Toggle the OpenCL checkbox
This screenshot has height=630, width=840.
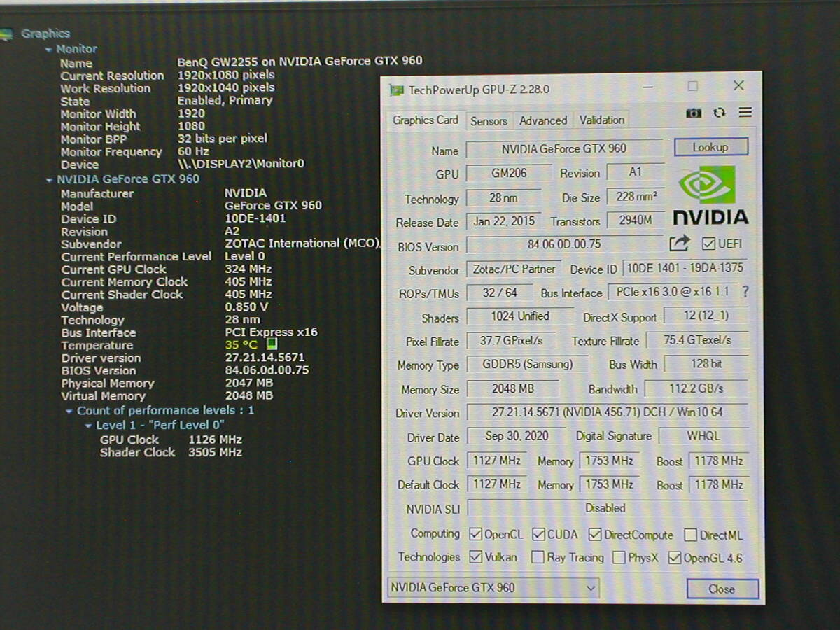pyautogui.click(x=475, y=535)
